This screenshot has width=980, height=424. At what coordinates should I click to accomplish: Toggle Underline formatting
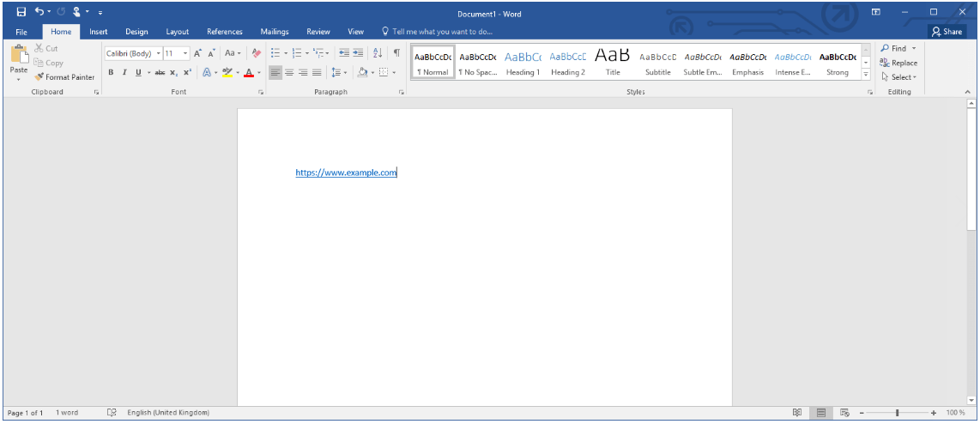point(139,73)
